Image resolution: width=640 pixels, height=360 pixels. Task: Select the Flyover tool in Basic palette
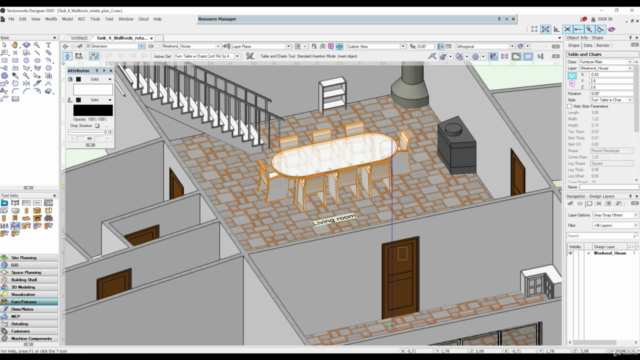[26, 45]
